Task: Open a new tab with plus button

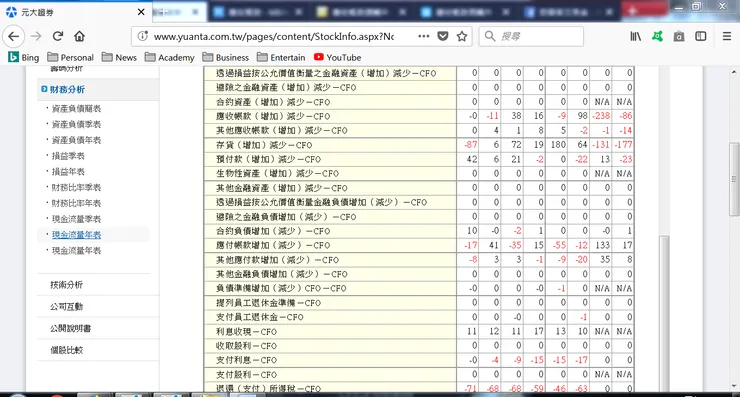Action: point(632,11)
